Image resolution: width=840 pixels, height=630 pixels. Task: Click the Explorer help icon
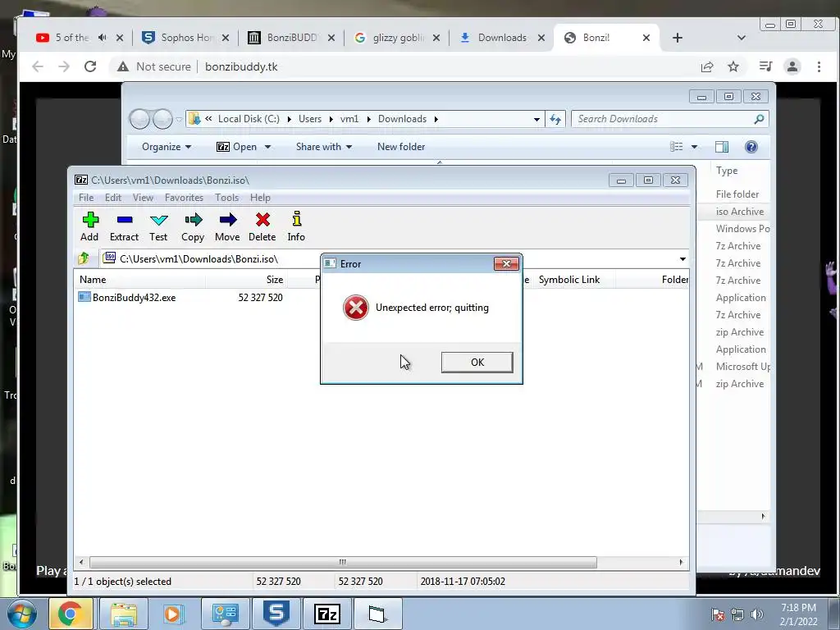point(751,147)
